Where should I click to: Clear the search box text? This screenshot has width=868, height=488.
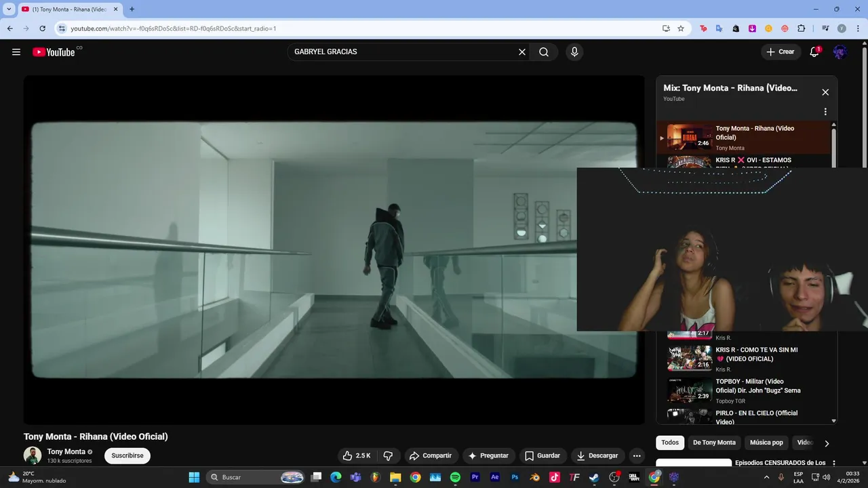(522, 52)
